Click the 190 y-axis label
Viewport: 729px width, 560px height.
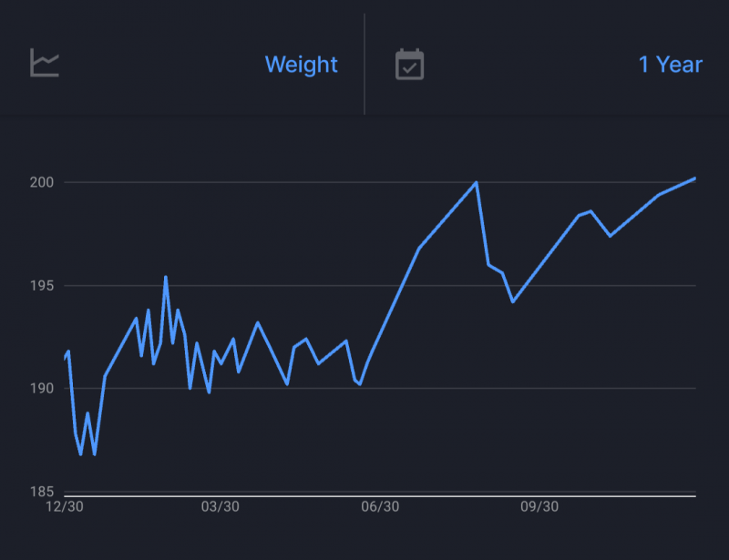coord(43,389)
